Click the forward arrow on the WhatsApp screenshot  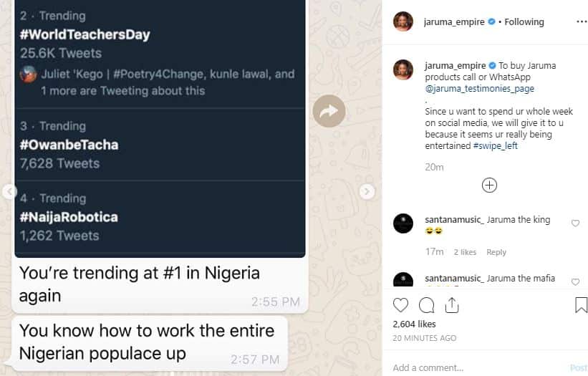tap(329, 111)
